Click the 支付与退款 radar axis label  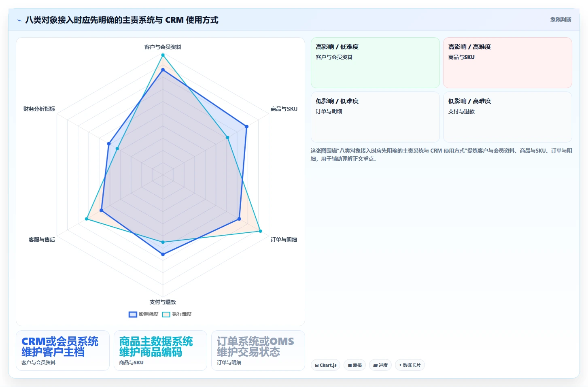click(163, 302)
